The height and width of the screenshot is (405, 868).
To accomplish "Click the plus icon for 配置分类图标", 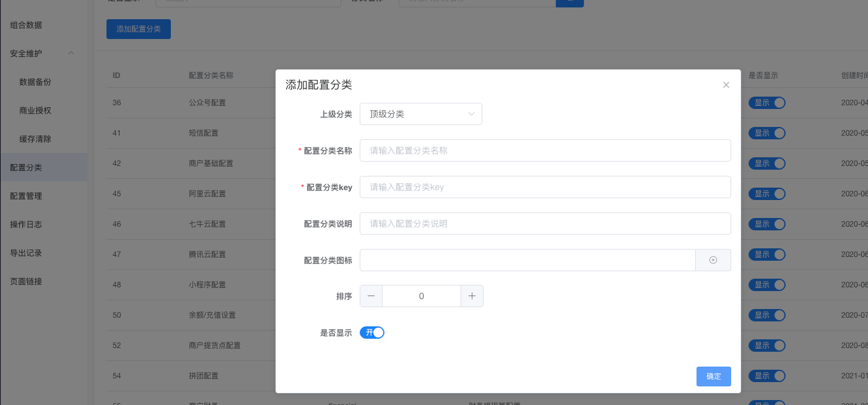I will tap(713, 260).
